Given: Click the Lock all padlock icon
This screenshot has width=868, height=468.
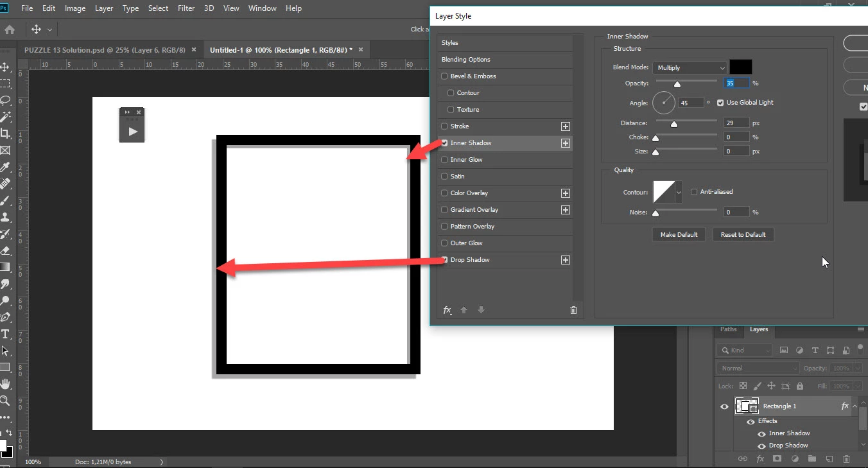Looking at the screenshot, I should click(x=800, y=386).
